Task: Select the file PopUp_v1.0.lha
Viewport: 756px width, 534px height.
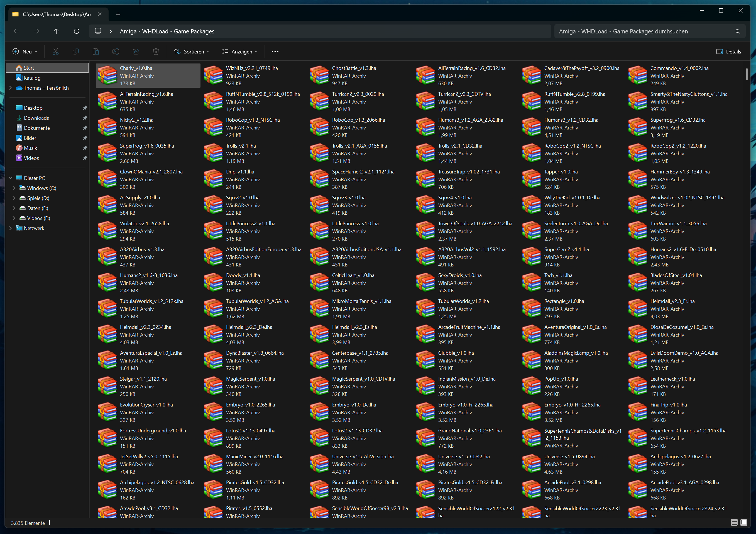Action: coord(572,386)
